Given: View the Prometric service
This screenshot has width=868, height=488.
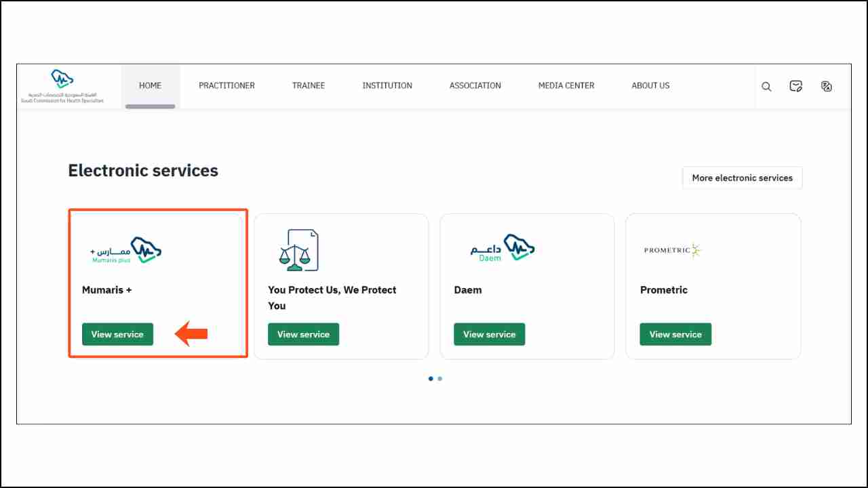Looking at the screenshot, I should [x=675, y=334].
